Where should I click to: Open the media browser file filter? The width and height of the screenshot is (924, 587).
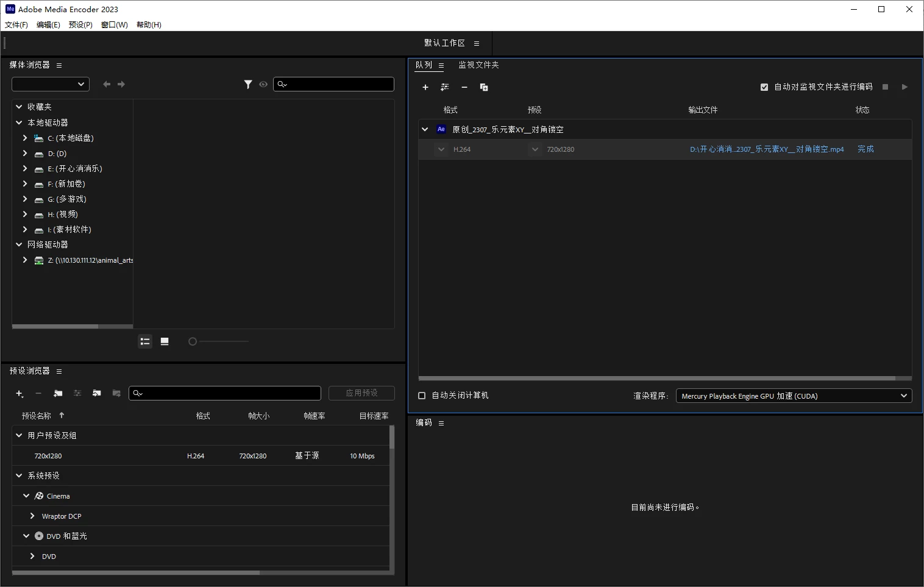[248, 84]
